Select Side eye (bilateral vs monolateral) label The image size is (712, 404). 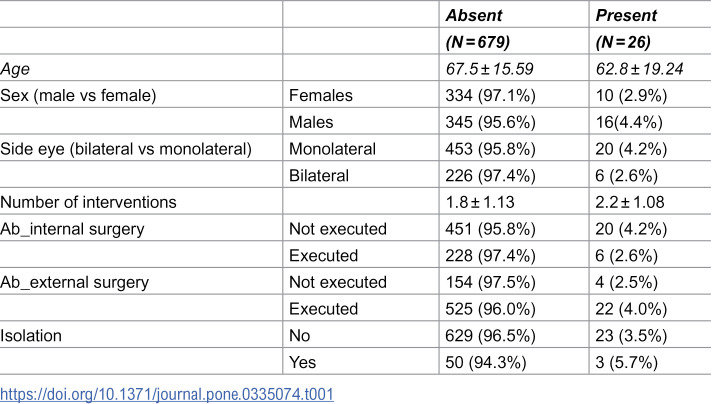click(126, 149)
